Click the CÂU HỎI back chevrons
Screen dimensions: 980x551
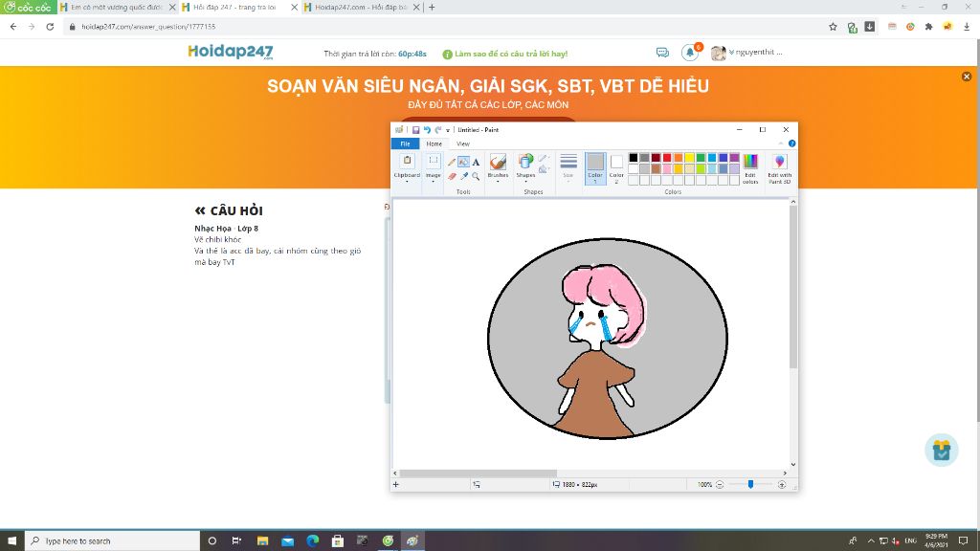pyautogui.click(x=200, y=210)
